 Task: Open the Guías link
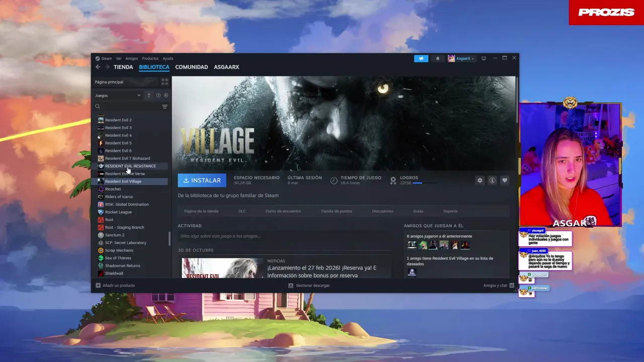418,211
